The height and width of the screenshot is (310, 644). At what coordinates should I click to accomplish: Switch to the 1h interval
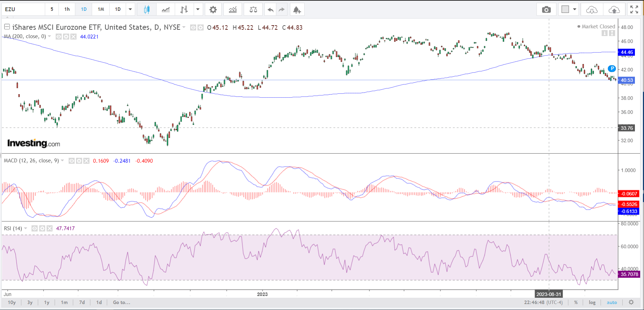tap(67, 9)
